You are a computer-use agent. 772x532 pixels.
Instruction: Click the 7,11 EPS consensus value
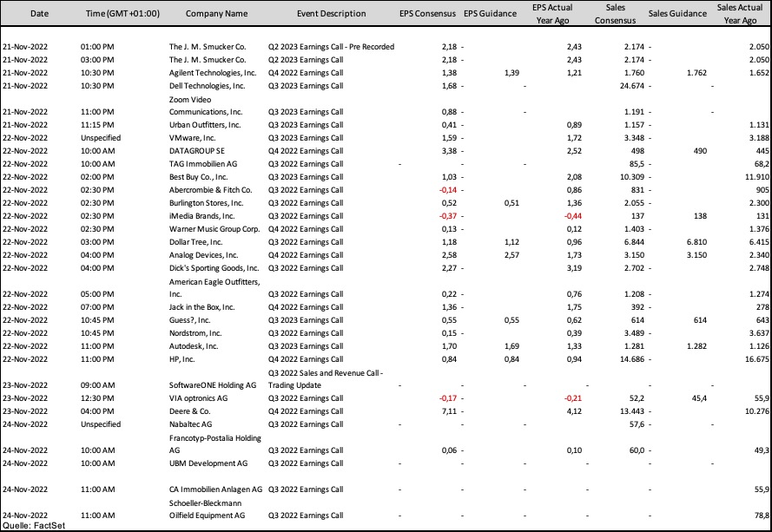click(x=449, y=411)
